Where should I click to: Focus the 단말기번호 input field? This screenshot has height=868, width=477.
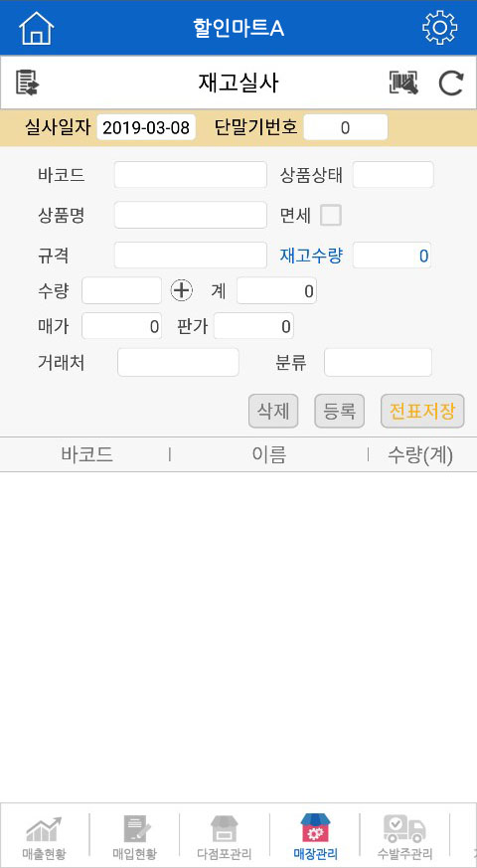345,128
